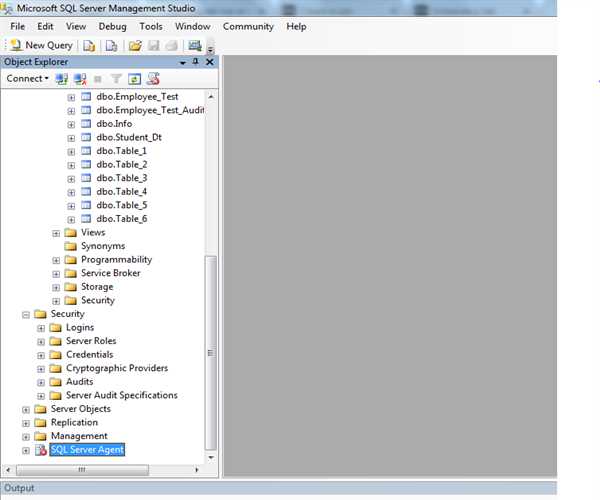This screenshot has width=600, height=500.
Task: Pin the Object Explorer panel with auto-hide
Action: tap(196, 62)
